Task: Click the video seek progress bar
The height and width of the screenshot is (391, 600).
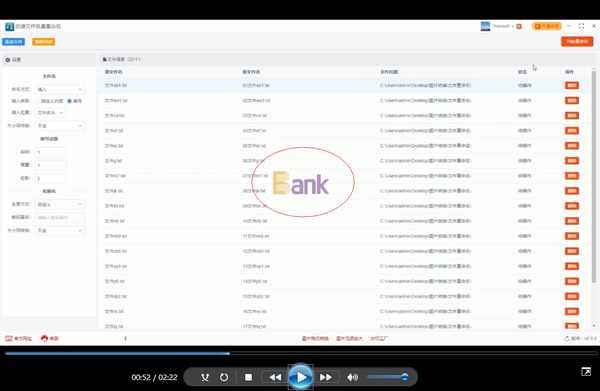Action: point(301,354)
